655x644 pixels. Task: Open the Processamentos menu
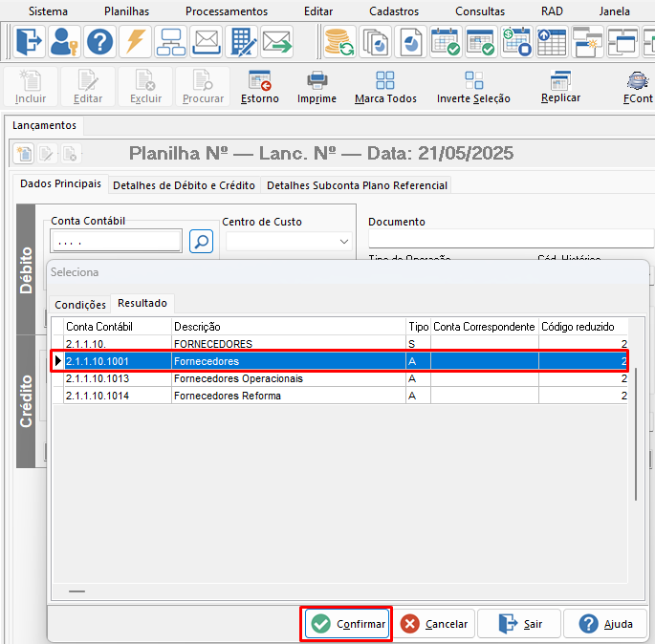tap(227, 11)
